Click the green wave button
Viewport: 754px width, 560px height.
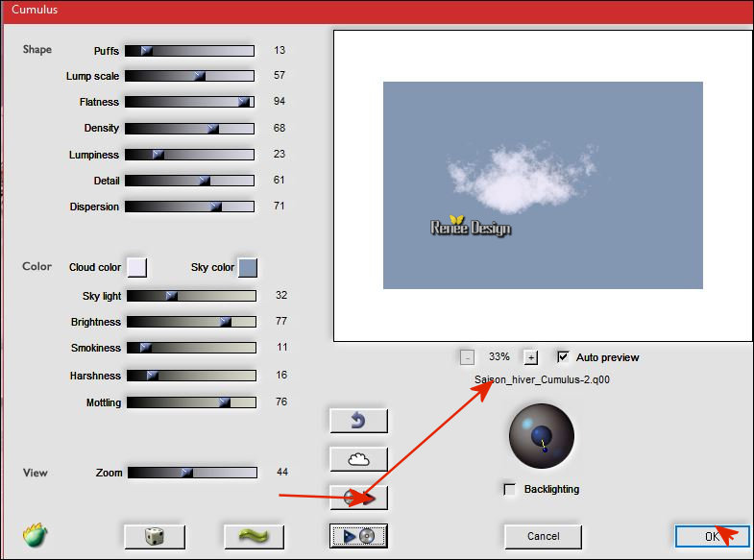coord(254,536)
